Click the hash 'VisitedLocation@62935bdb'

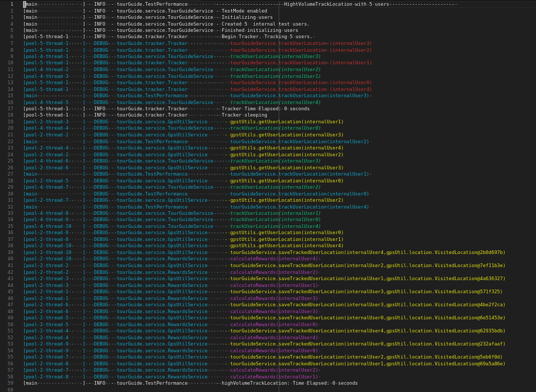tap(469, 331)
